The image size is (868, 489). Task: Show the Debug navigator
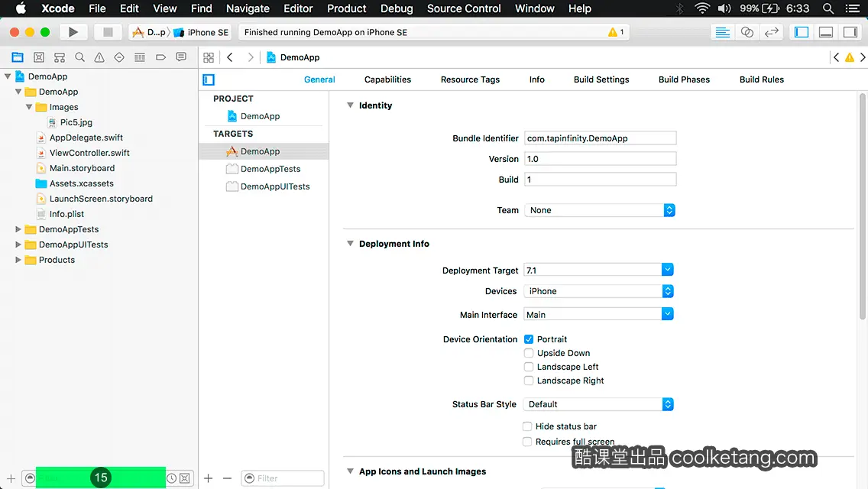(140, 57)
